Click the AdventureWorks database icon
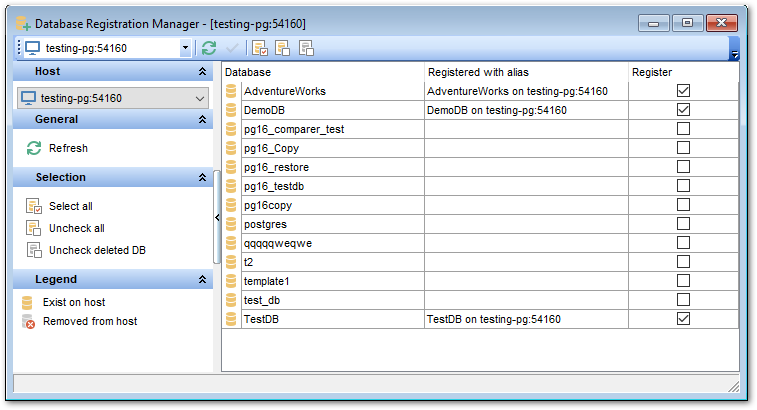The width and height of the screenshot is (757, 410). 232,91
